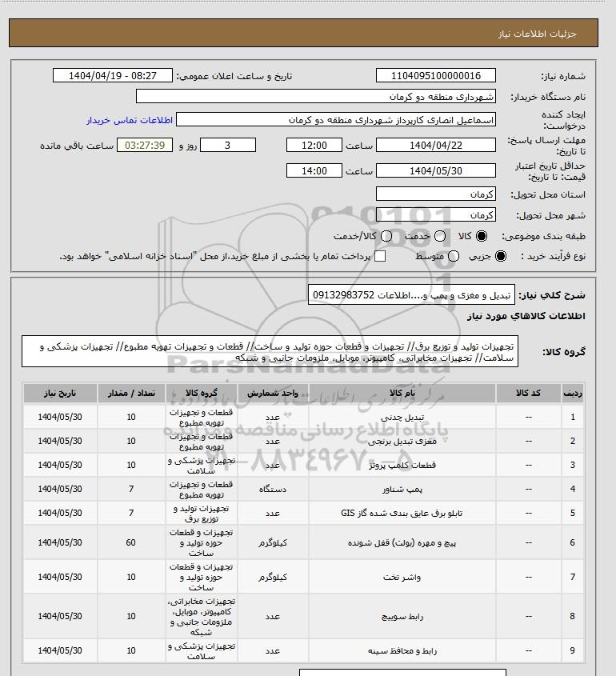Click the announcement date field 1404/04/19 - 08:27
This screenshot has width=616, height=676.
(113, 75)
